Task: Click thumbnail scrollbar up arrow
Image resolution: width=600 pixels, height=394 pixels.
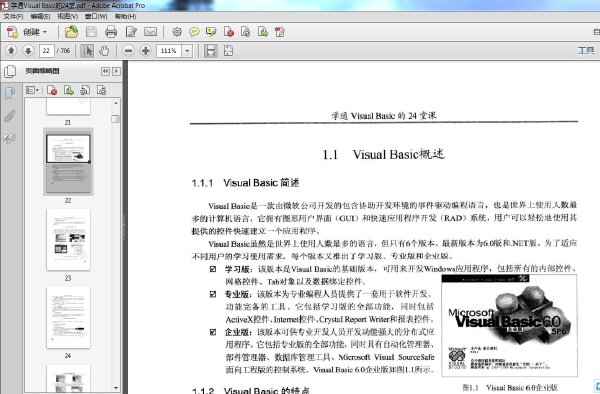Action: (x=116, y=103)
